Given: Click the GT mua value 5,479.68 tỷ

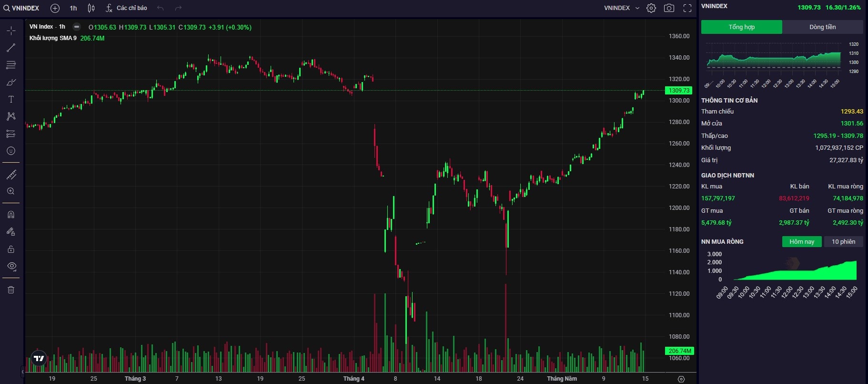Looking at the screenshot, I should (x=717, y=223).
